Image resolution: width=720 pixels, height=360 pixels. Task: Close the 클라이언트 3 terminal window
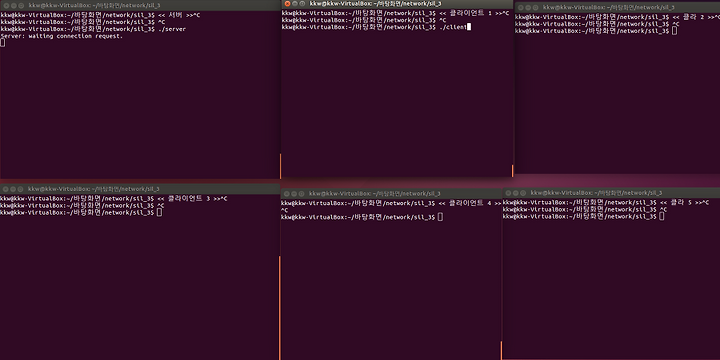[6, 189]
